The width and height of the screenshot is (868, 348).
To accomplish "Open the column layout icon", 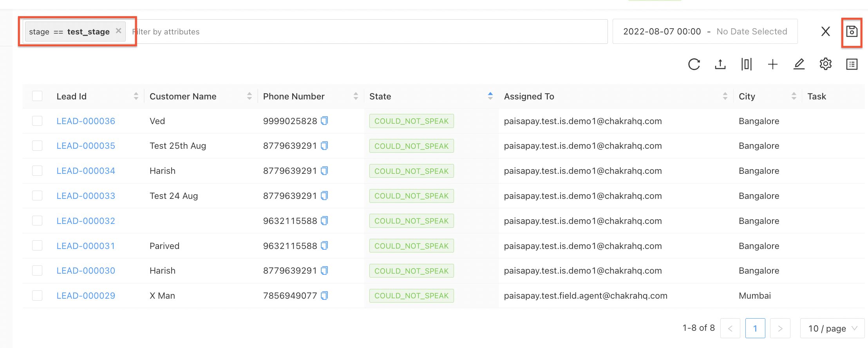I will tap(746, 64).
